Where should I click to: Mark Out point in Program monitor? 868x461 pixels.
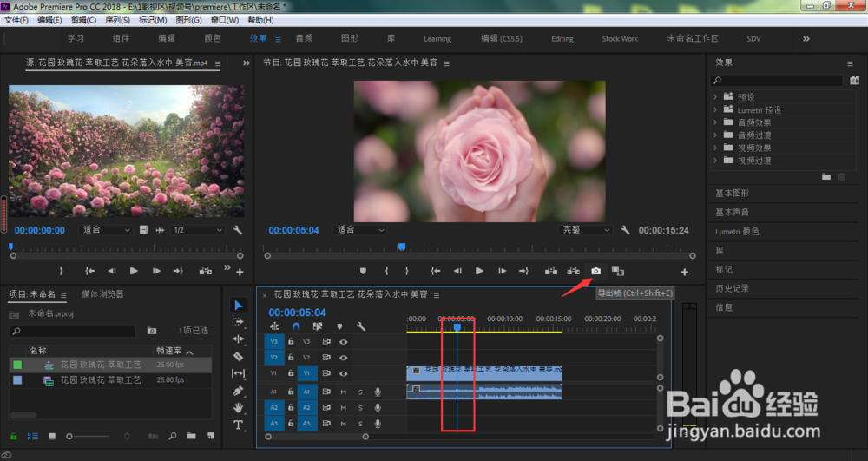[x=406, y=271]
